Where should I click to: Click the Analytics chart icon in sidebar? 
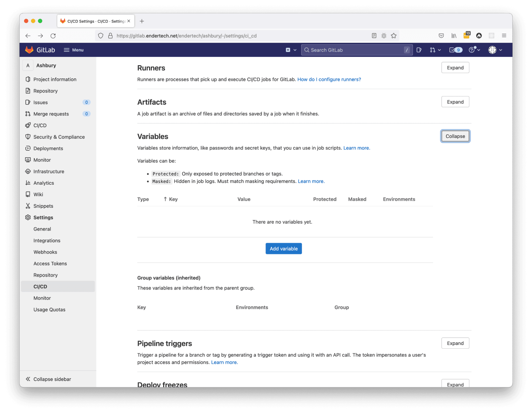(28, 183)
